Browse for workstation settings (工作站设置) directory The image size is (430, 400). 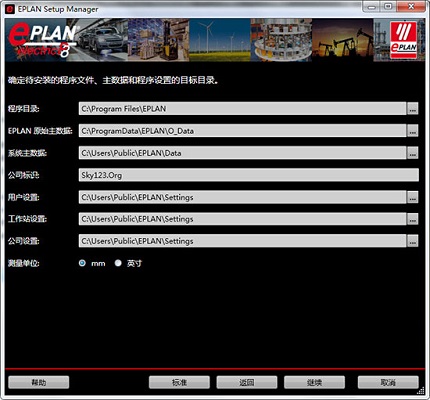pos(413,219)
